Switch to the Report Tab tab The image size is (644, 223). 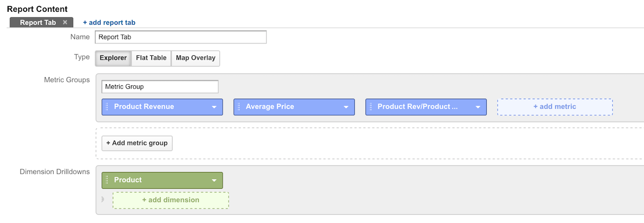coord(37,23)
